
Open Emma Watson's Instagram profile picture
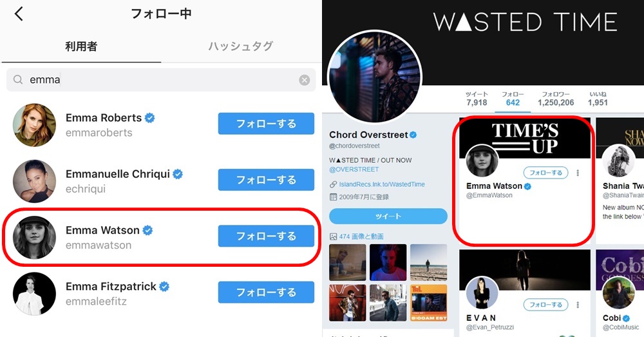(35, 238)
